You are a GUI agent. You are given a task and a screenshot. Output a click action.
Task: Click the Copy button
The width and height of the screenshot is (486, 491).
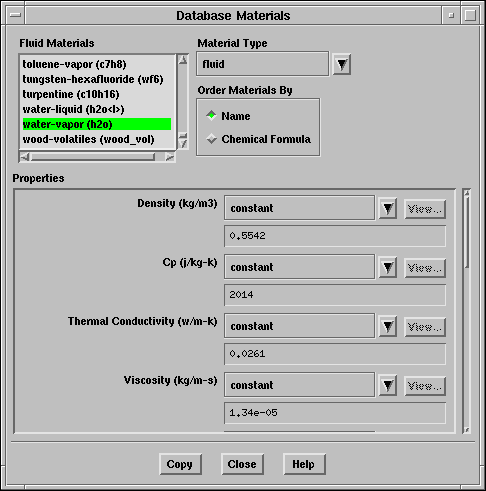tap(180, 464)
